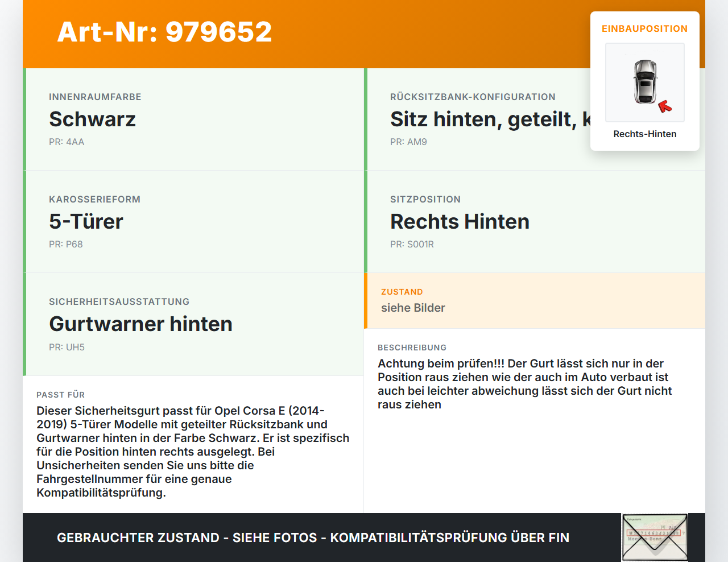Select the Einbauposition panel header
The width and height of the screenshot is (728, 562).
[644, 28]
